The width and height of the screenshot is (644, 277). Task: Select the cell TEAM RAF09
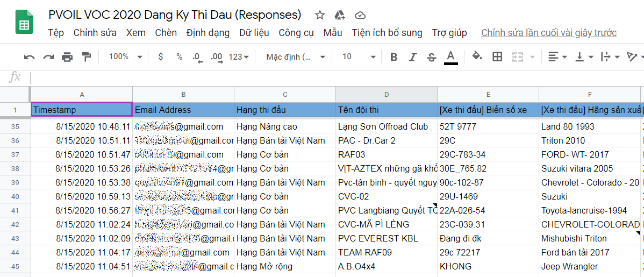point(387,252)
